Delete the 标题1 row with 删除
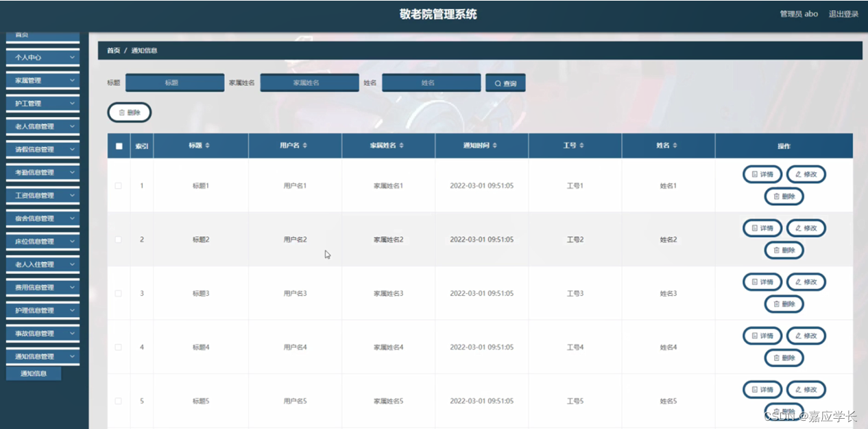 point(784,196)
